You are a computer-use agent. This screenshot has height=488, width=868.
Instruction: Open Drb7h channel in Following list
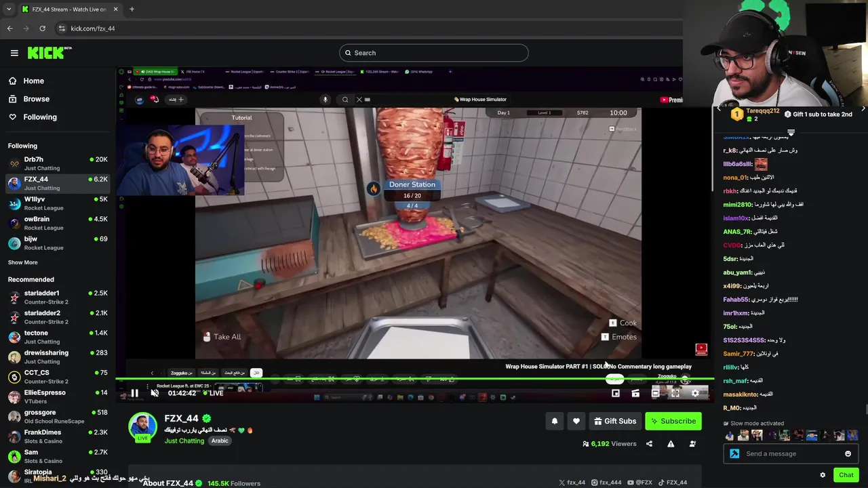(58, 163)
